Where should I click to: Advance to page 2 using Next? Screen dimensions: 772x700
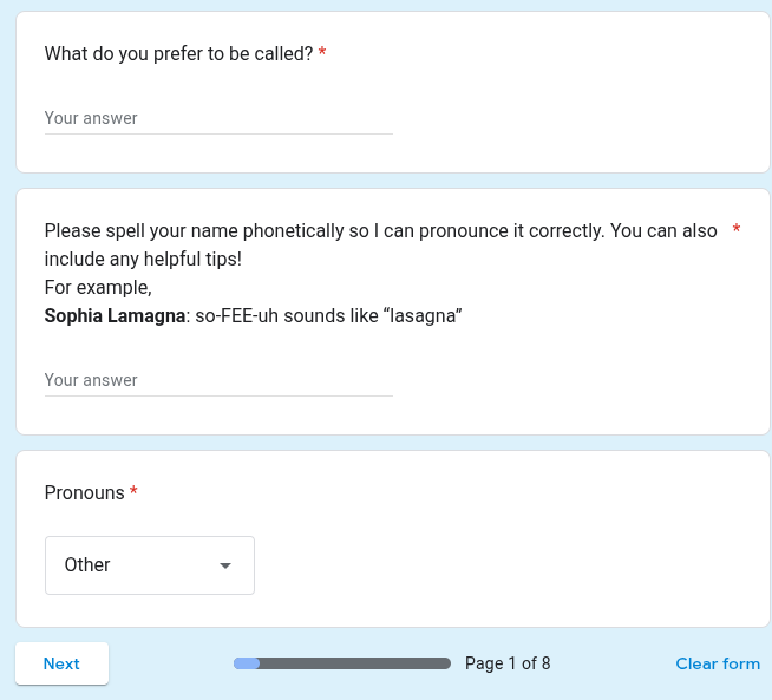pos(61,663)
